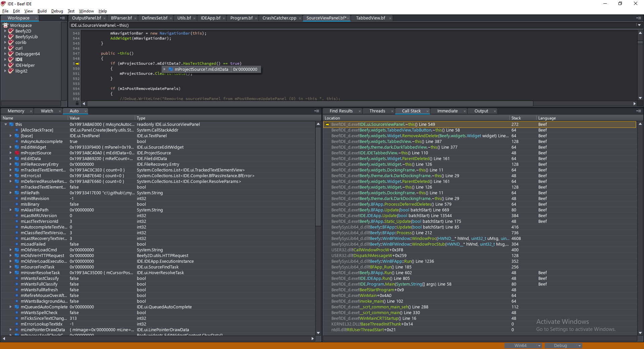The height and width of the screenshot is (349, 644).
Task: Click the Call Stack panel options icon
Action: pos(638,111)
